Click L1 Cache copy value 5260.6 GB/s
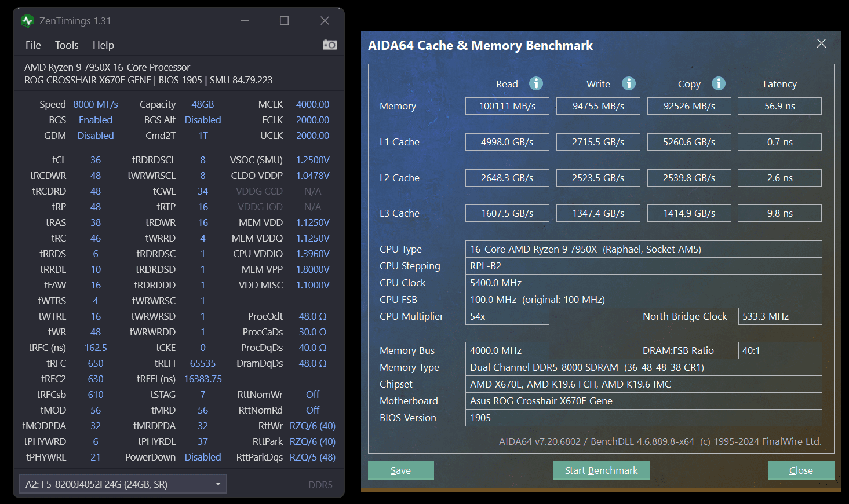Screen dimensions: 849x504 coord(689,142)
